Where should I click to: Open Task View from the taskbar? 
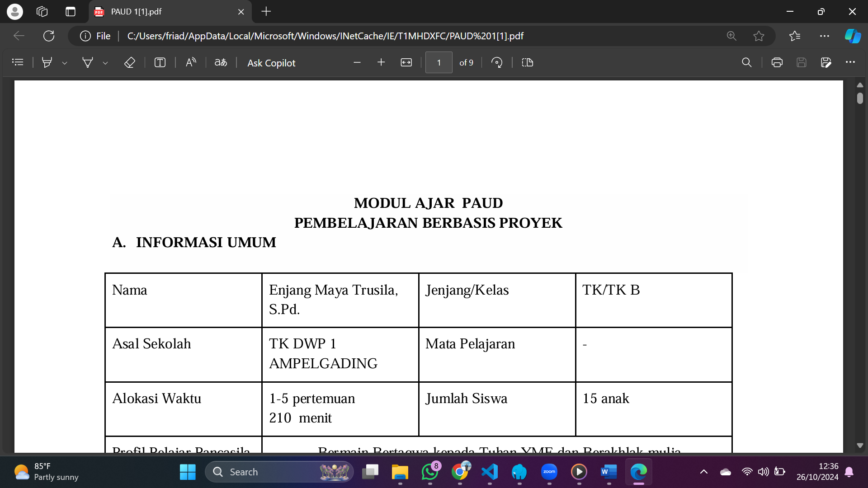tap(370, 472)
